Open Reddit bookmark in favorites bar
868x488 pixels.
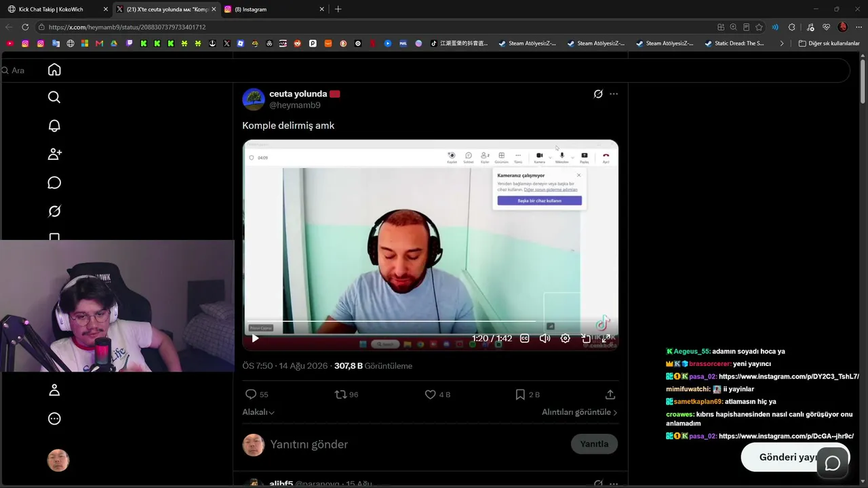(x=298, y=43)
